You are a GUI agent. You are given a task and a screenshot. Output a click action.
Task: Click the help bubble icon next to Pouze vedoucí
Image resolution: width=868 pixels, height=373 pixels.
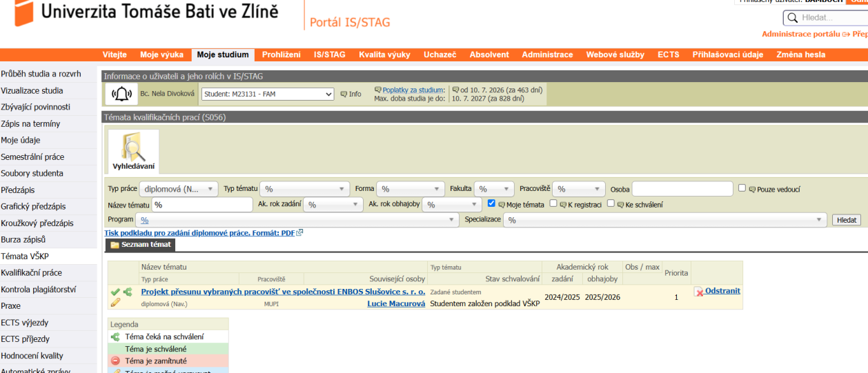pos(752,189)
